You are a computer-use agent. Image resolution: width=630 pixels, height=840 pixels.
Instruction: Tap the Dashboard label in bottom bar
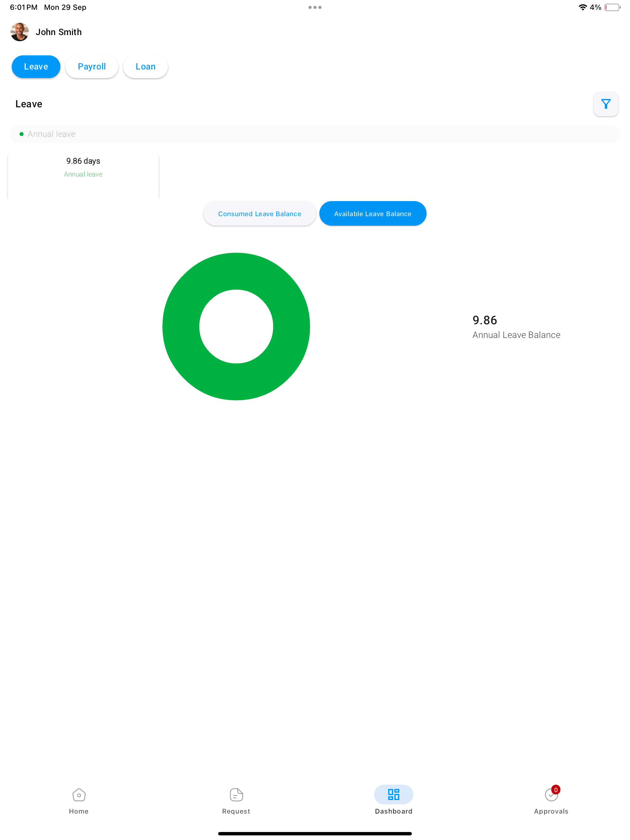(x=394, y=811)
